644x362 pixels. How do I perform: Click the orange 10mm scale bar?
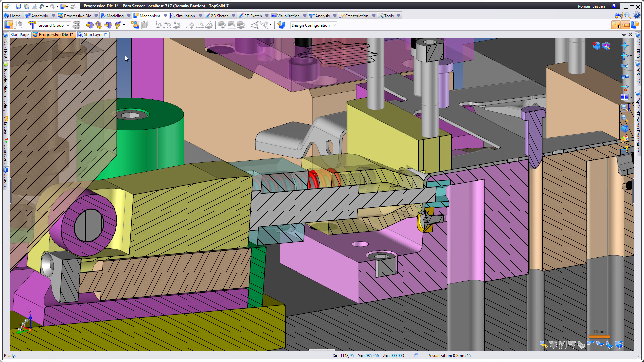click(599, 336)
